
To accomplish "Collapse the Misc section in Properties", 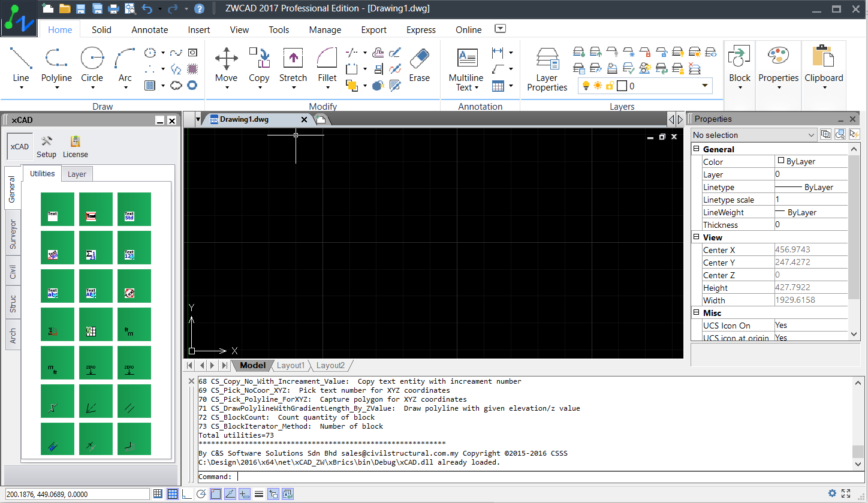I will click(697, 312).
